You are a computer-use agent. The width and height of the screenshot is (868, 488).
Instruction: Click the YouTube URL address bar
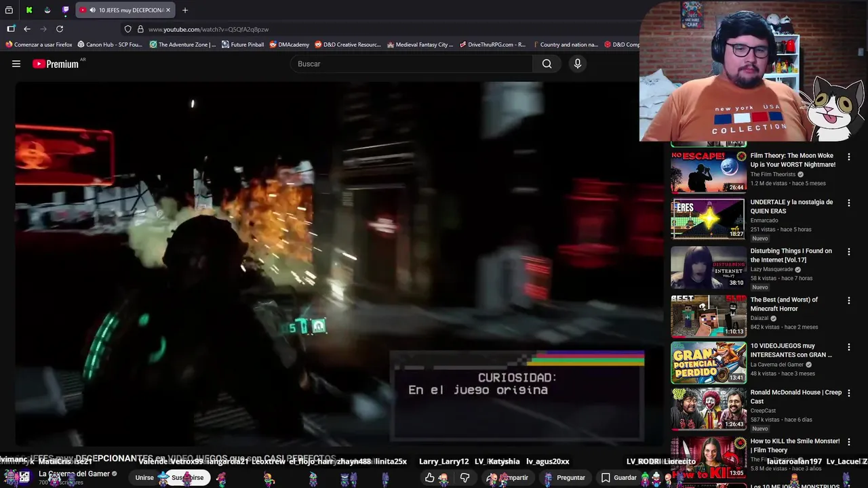click(380, 29)
